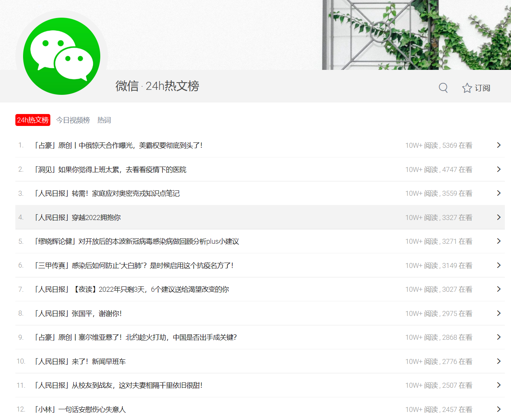Click chevron arrow on row with 2776 在看
Viewport: 511px width, 420px height.
pos(499,361)
